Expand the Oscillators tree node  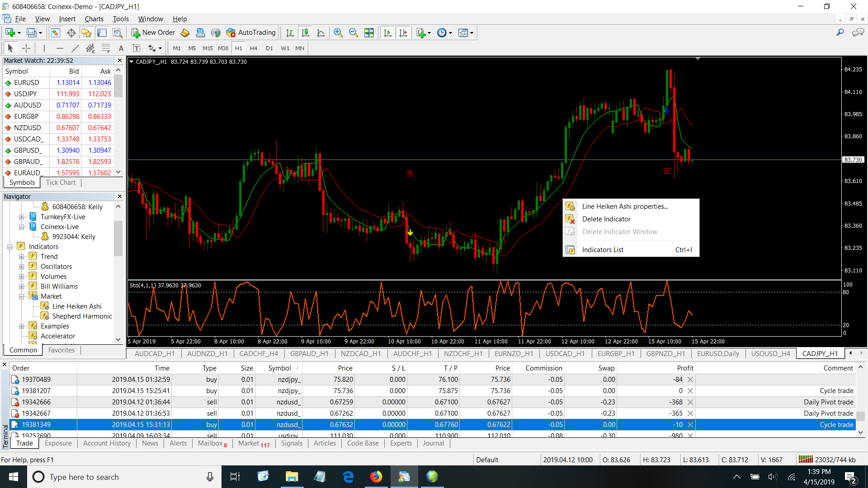(21, 267)
